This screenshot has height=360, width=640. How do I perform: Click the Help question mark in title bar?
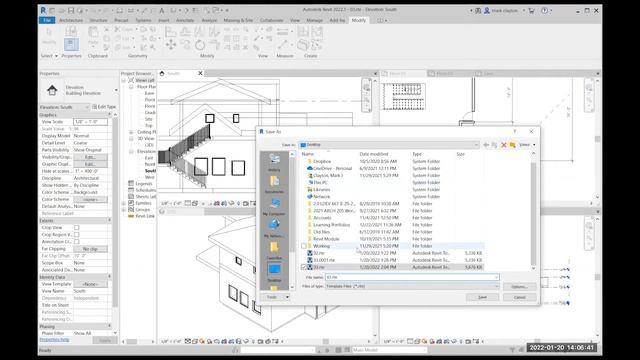(544, 11)
